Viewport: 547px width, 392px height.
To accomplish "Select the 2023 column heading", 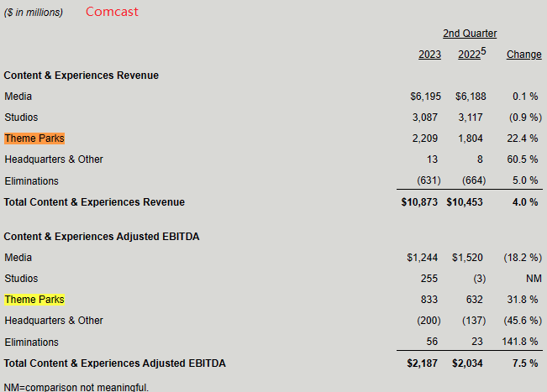I will [429, 55].
